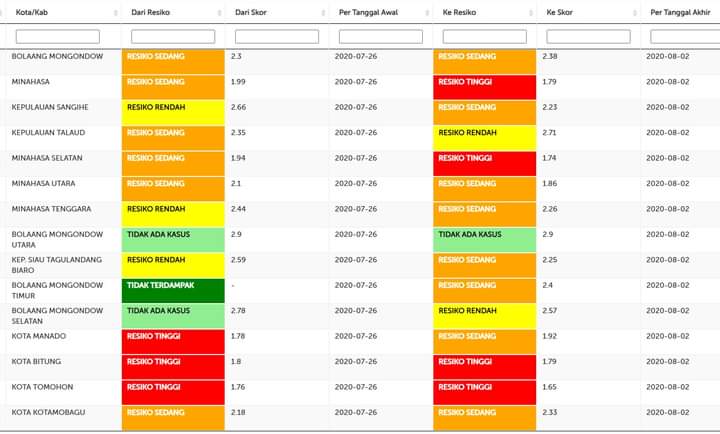Click KOTA MANADO's red RESIKO TINGGI Dari Resiko cell
The height and width of the screenshot is (434, 720).
[x=173, y=341]
